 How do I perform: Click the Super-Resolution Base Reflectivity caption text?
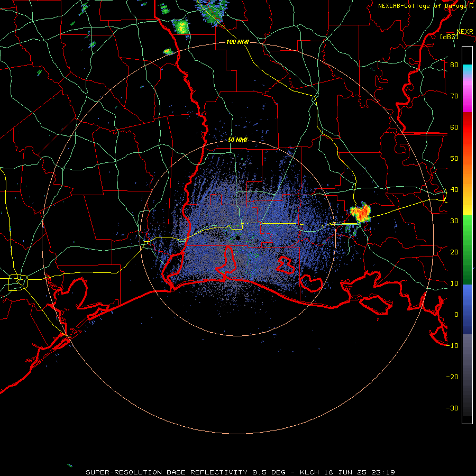click(x=241, y=472)
